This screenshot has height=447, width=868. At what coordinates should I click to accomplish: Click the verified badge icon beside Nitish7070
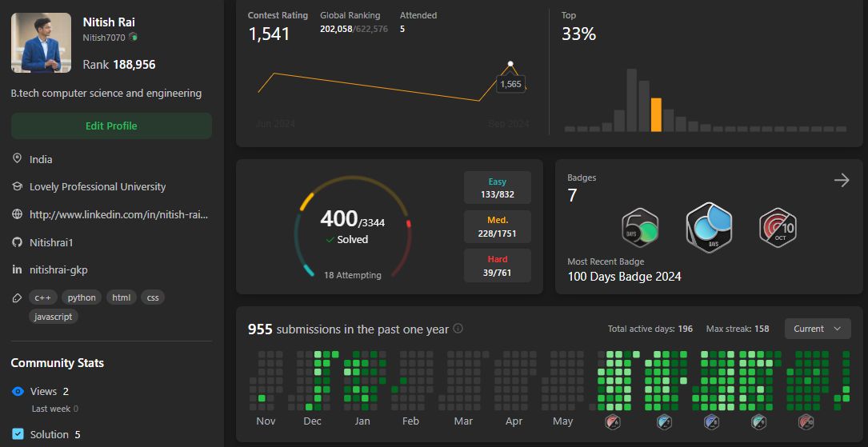(133, 37)
